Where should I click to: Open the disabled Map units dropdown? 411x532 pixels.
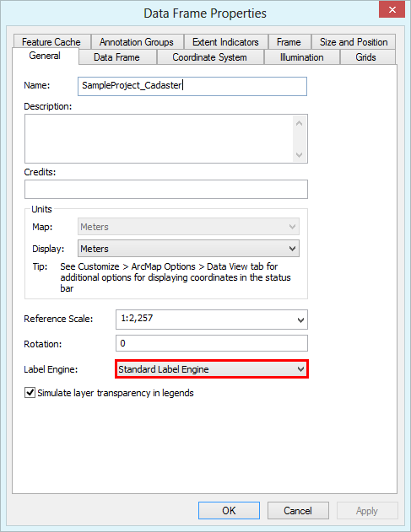[188, 227]
